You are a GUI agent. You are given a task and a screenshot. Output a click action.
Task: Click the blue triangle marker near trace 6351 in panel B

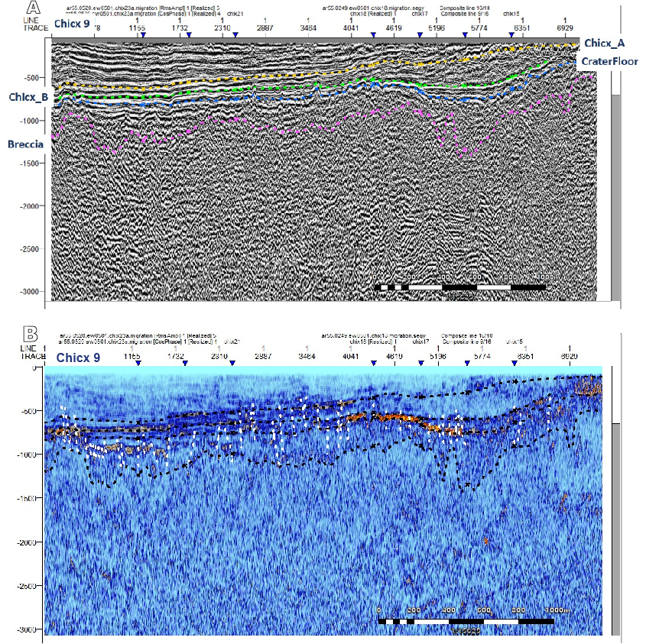(x=514, y=364)
